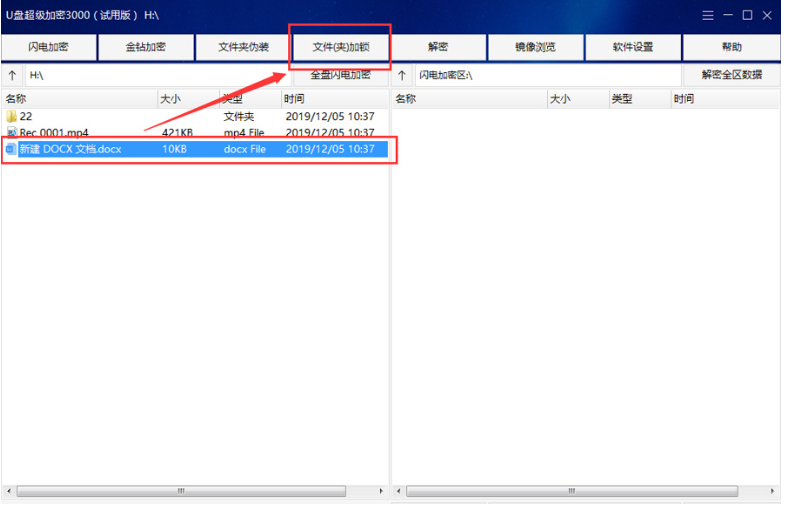Click the 全盘闪电加密 button

pyautogui.click(x=340, y=75)
